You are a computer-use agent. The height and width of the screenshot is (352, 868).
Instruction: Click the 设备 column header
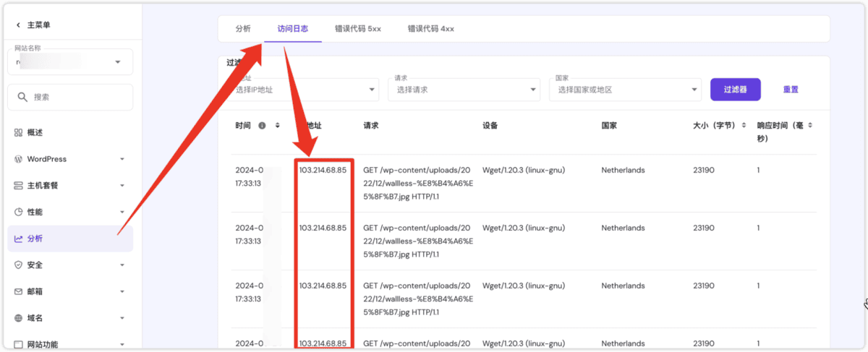pos(490,126)
